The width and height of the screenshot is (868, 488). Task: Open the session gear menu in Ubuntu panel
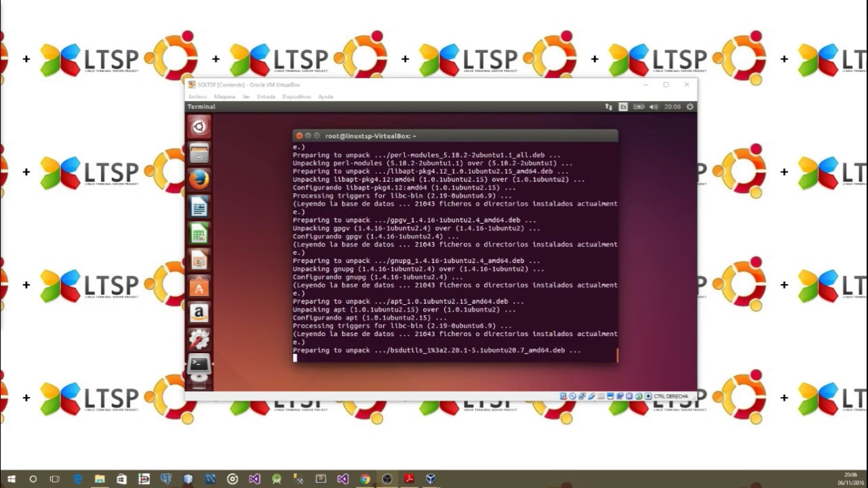[x=690, y=106]
